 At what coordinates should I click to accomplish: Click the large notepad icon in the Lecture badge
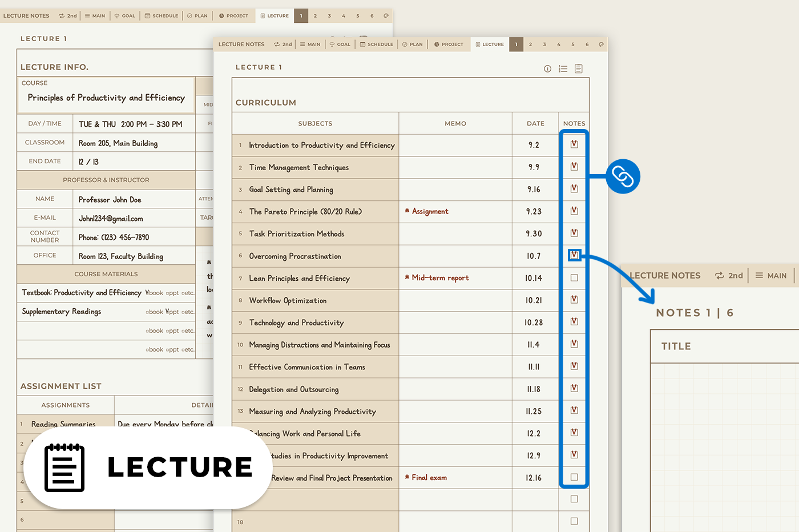tap(64, 467)
